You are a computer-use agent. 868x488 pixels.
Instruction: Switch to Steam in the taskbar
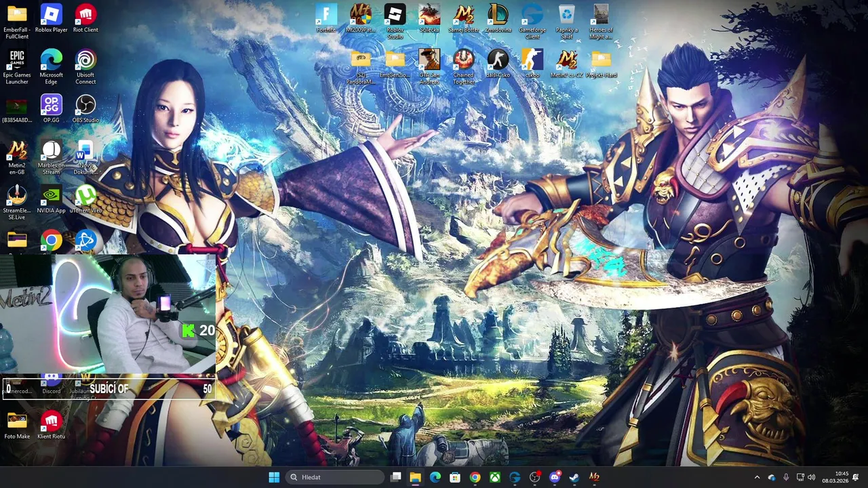point(574,477)
